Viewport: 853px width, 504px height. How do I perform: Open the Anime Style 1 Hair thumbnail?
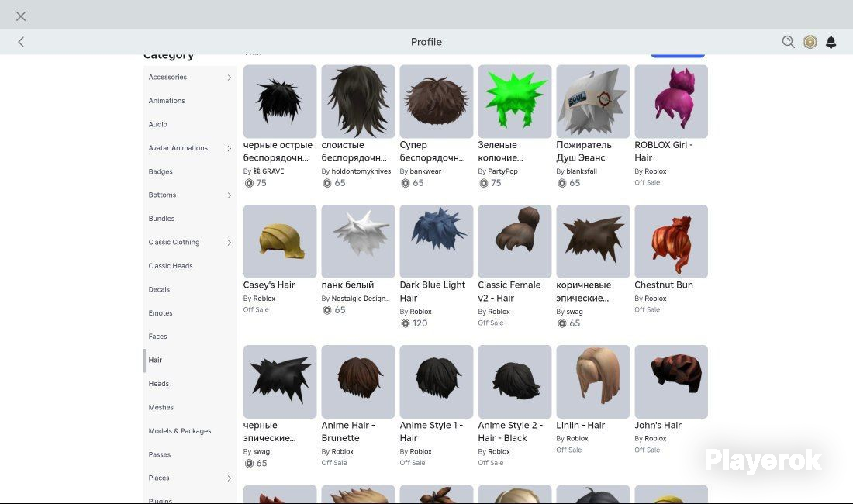coord(437,381)
